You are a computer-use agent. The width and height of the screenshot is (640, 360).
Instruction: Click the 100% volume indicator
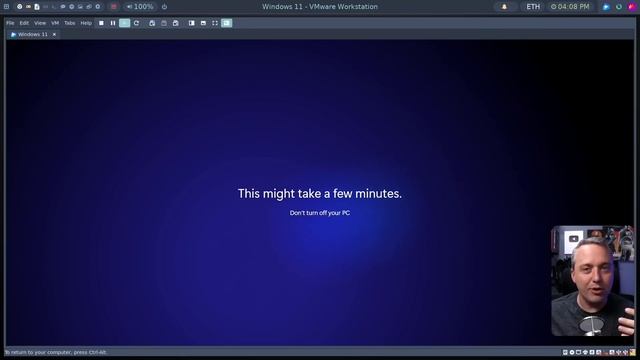[x=140, y=7]
